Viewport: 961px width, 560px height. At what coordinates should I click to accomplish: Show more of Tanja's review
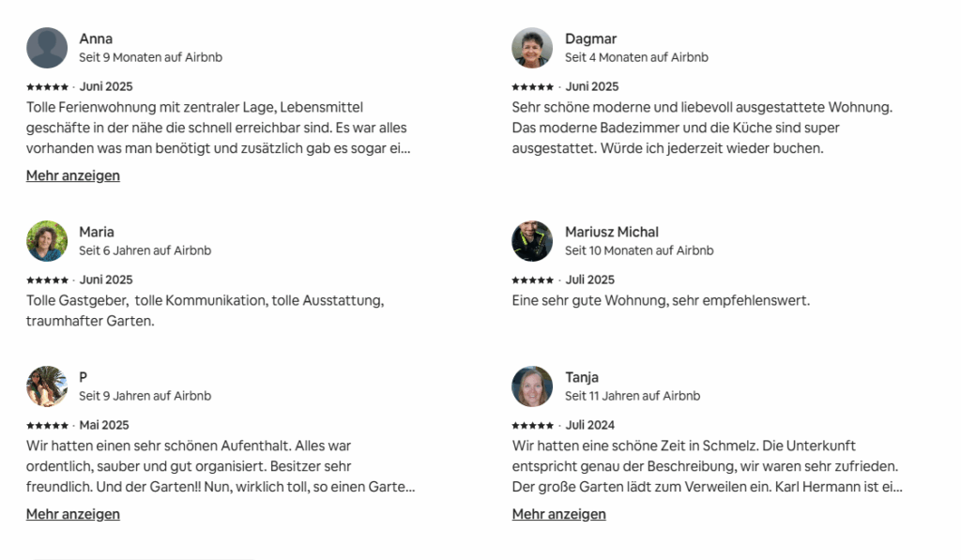click(558, 514)
